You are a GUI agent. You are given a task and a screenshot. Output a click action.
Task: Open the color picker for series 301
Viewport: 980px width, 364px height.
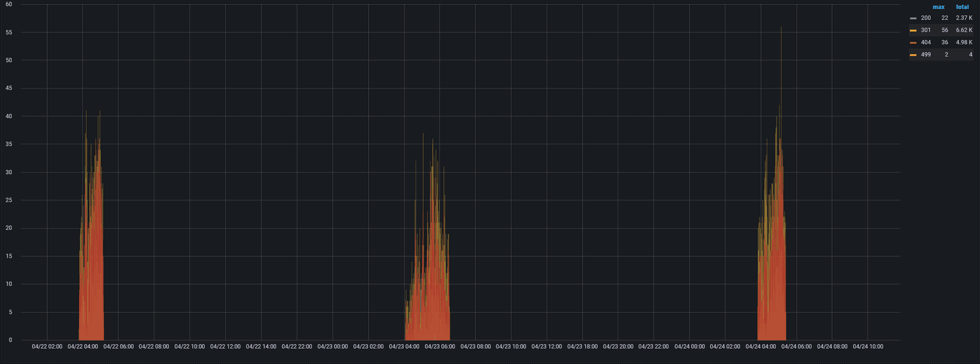click(x=913, y=30)
